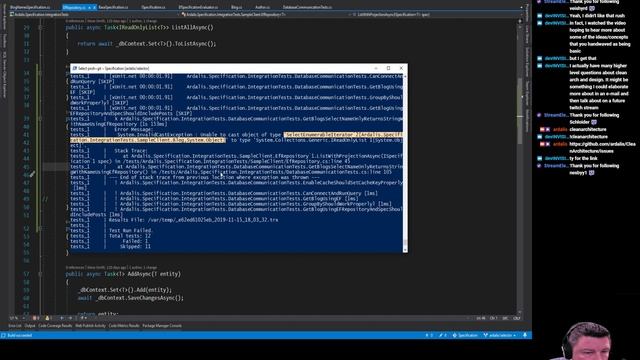640x360 pixels.
Task: Click the pending changes pencil indicator
Action: pyautogui.click(x=442, y=336)
